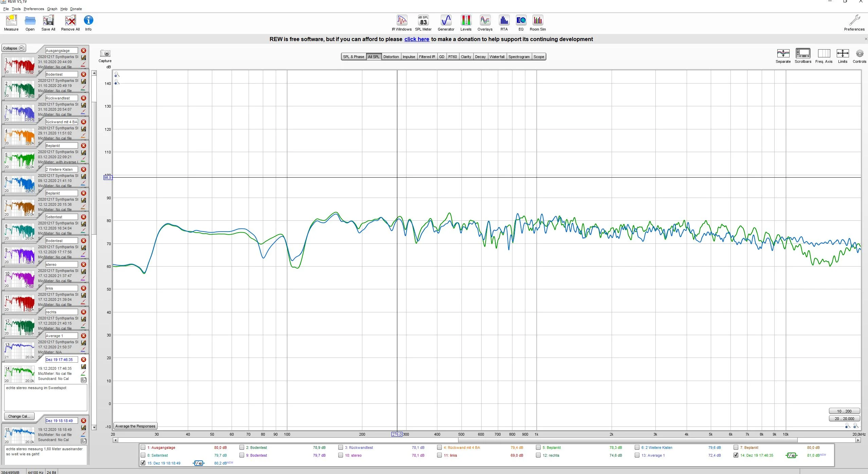Open the Graph menu
Screen dimensions: 868x474
click(x=52, y=9)
